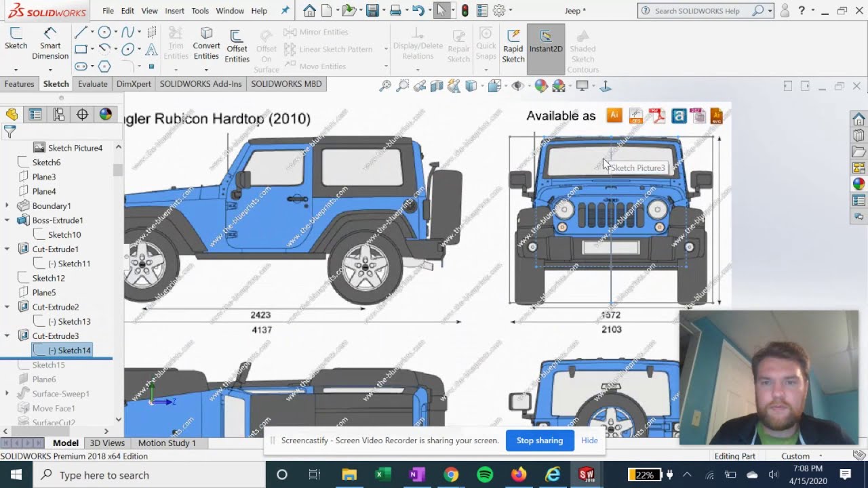
Task: Undo the last action
Action: [x=418, y=11]
